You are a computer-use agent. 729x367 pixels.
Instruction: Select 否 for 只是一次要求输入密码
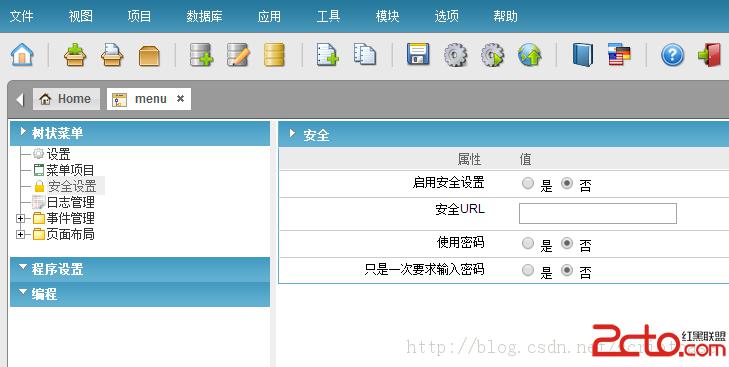click(567, 270)
